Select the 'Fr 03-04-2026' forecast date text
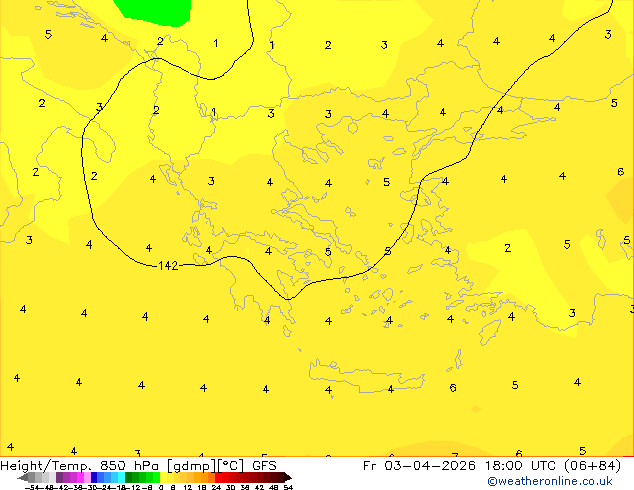The width and height of the screenshot is (634, 490). (419, 466)
